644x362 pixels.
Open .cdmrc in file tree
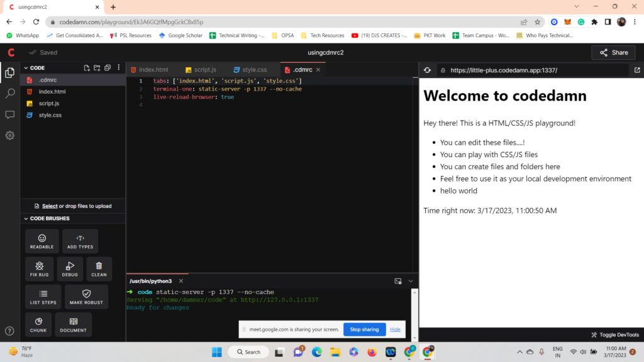click(73, 80)
